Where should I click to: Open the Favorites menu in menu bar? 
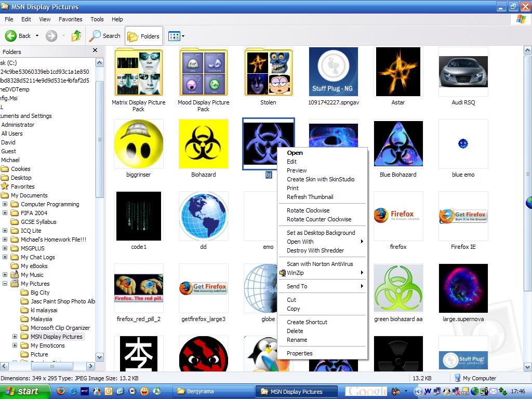pyautogui.click(x=70, y=19)
